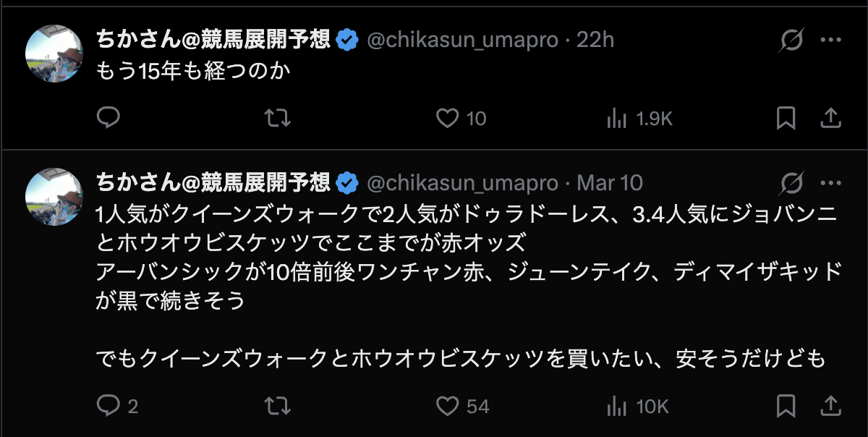Open Grok icon on Mar 10 tweet

pyautogui.click(x=791, y=182)
